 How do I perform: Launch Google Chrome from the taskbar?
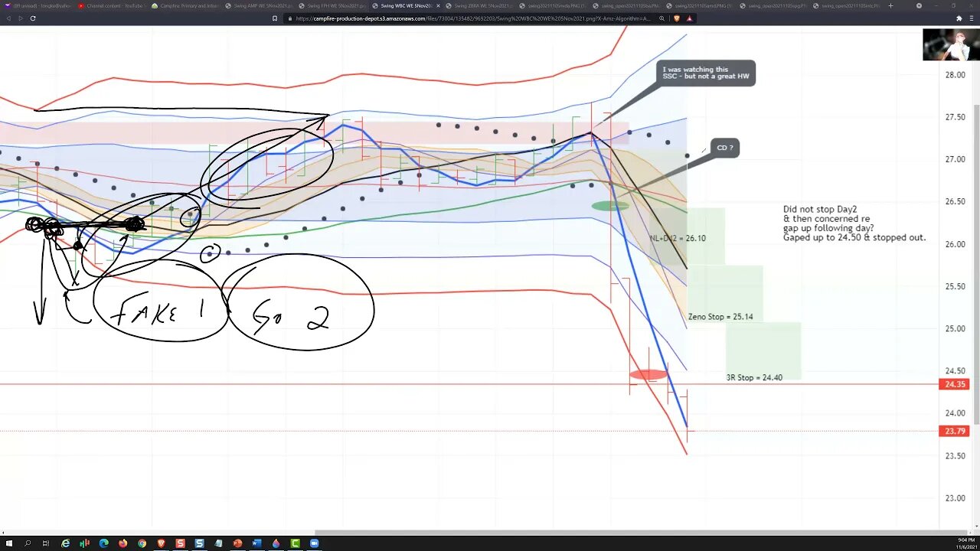coord(142,543)
